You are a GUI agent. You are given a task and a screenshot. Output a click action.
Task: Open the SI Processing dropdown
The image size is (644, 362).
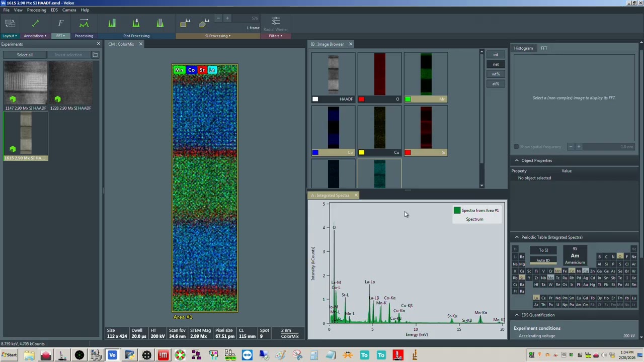(218, 36)
